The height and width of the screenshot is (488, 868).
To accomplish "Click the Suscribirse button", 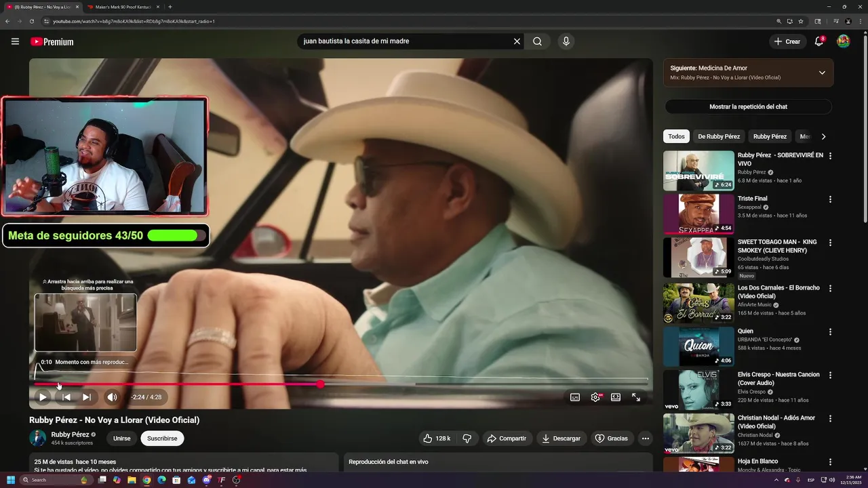I will click(x=162, y=439).
